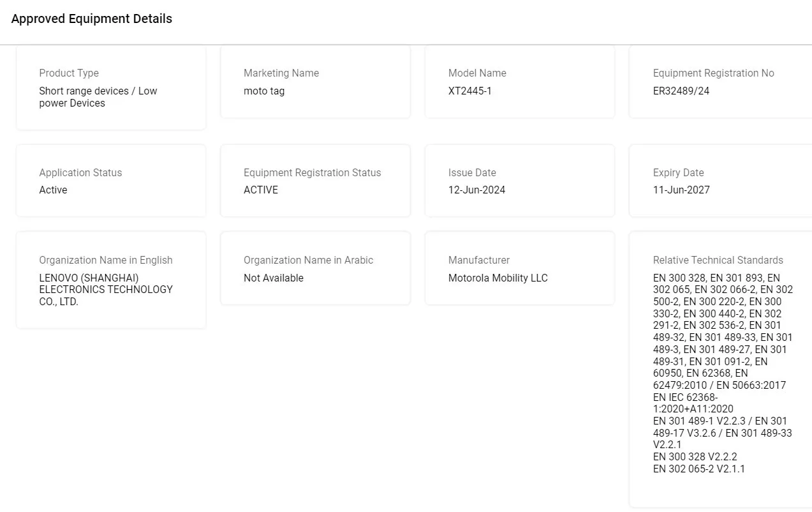Click the Manufacturer label

point(479,260)
